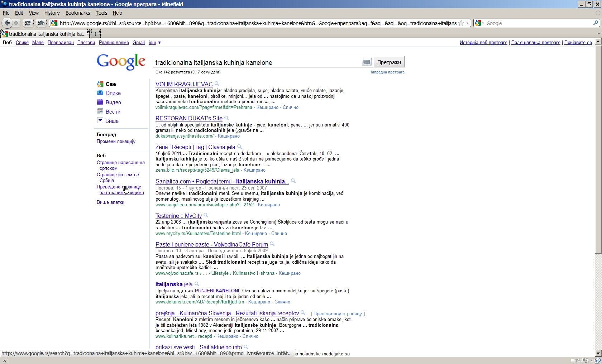Open the Gmail link in top bar

coord(139,42)
